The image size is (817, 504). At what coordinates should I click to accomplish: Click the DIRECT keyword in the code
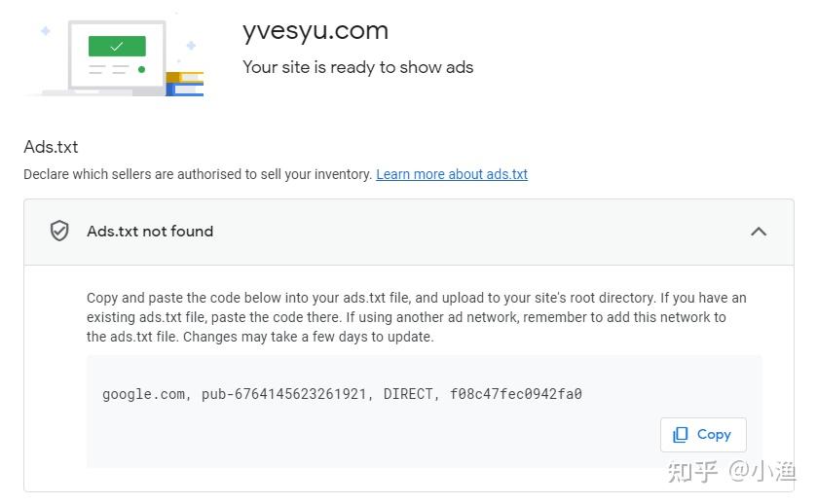(x=408, y=394)
